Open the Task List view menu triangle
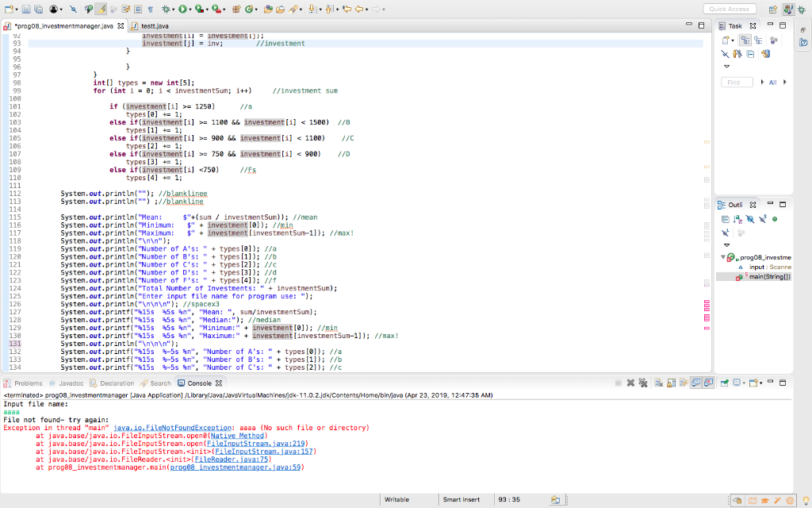The width and height of the screenshot is (812, 508). (726, 67)
